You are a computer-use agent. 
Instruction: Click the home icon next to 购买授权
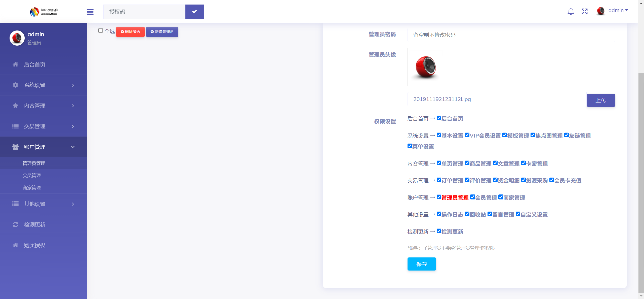15,245
